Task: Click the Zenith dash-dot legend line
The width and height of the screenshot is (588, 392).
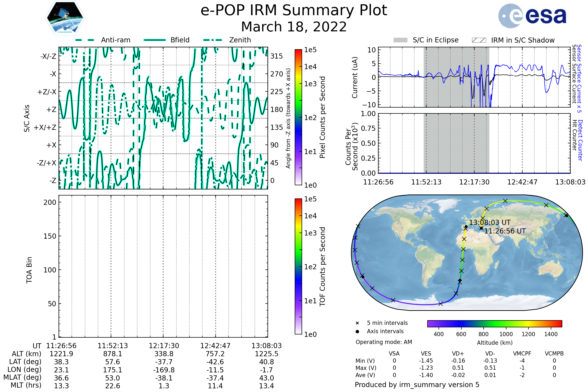Action: point(213,40)
